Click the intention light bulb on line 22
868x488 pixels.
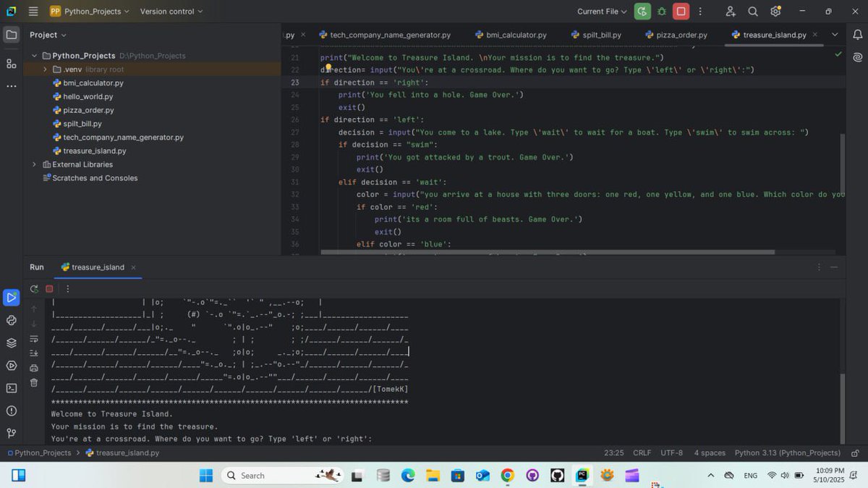(328, 68)
